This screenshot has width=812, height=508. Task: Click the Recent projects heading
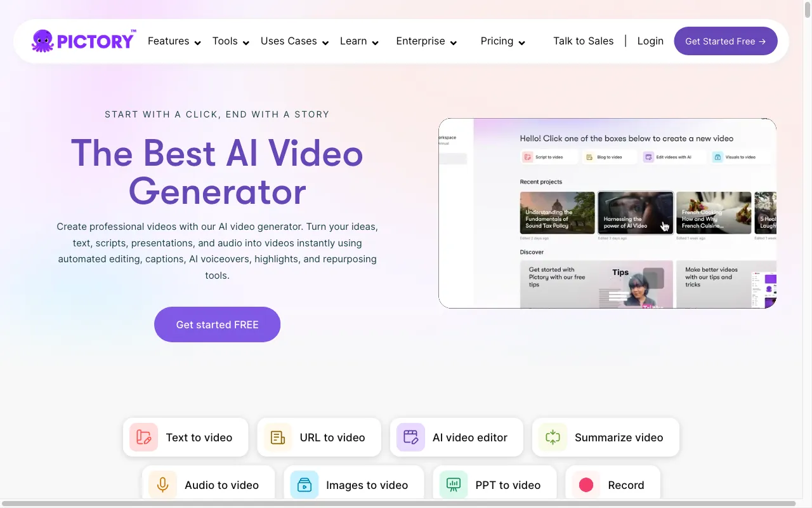point(541,182)
